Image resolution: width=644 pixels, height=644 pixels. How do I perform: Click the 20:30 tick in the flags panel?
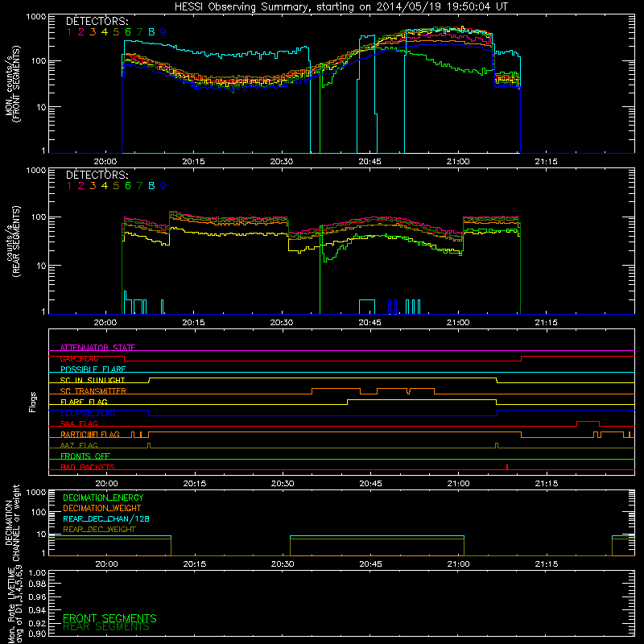click(283, 484)
